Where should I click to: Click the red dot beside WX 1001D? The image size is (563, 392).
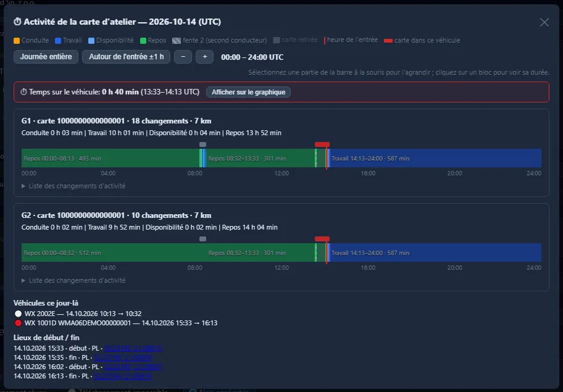[x=18, y=323]
